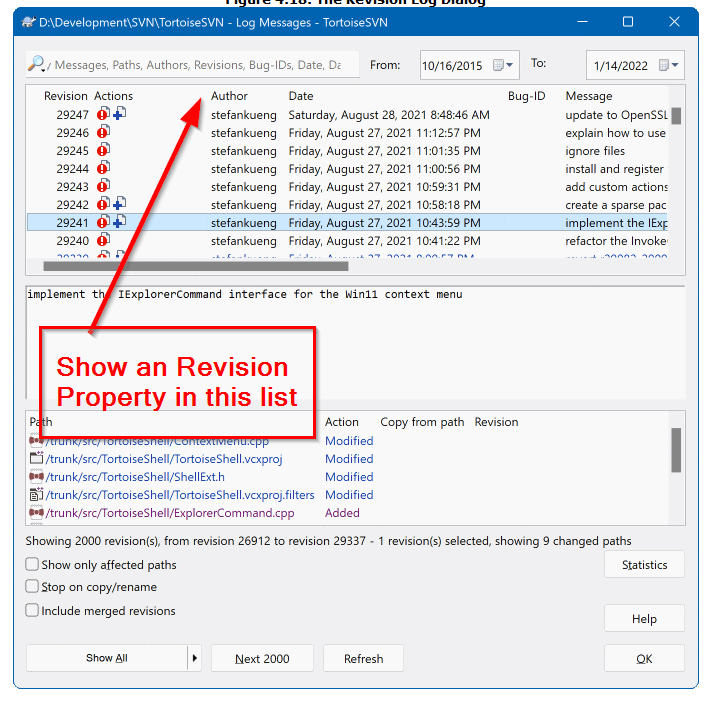717x704 pixels.
Task: Click path /trunk/src/TortoiseShell/TortoiseShell.vcxproj.filters
Action: tap(180, 495)
